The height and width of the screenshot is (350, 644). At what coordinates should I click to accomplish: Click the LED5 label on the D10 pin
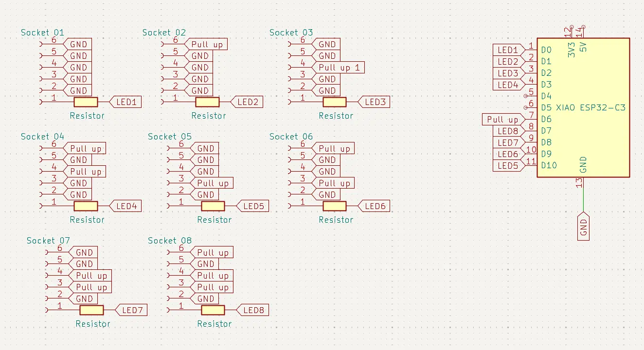click(x=508, y=166)
